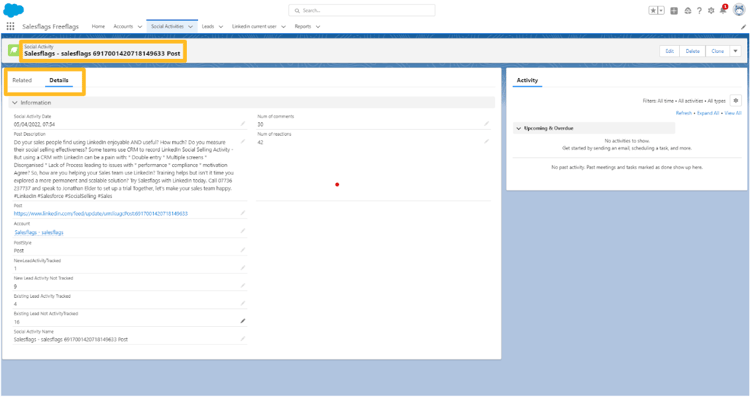
Task: Open the Salesflags - salesflags account link
Action: point(39,232)
